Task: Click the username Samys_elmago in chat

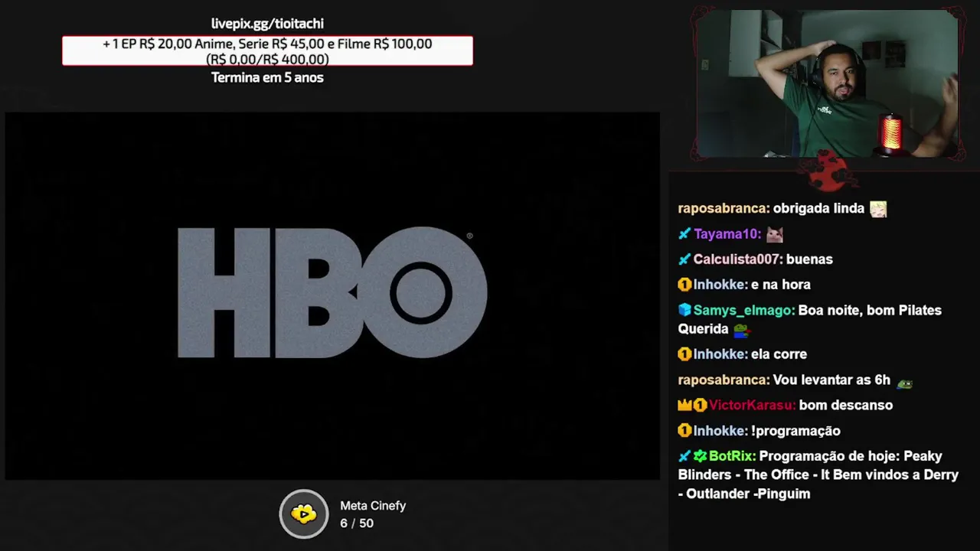Action: click(x=744, y=311)
